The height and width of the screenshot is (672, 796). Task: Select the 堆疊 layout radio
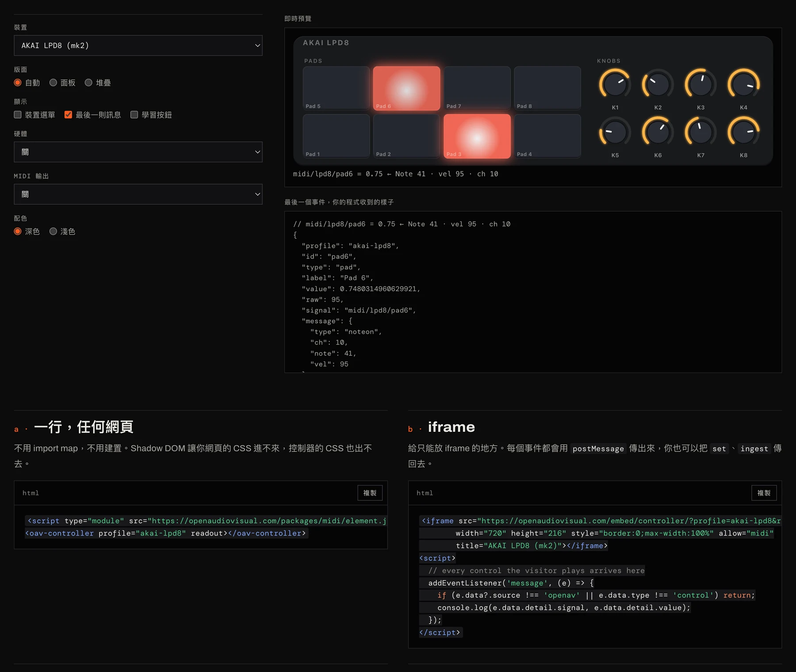pos(88,83)
